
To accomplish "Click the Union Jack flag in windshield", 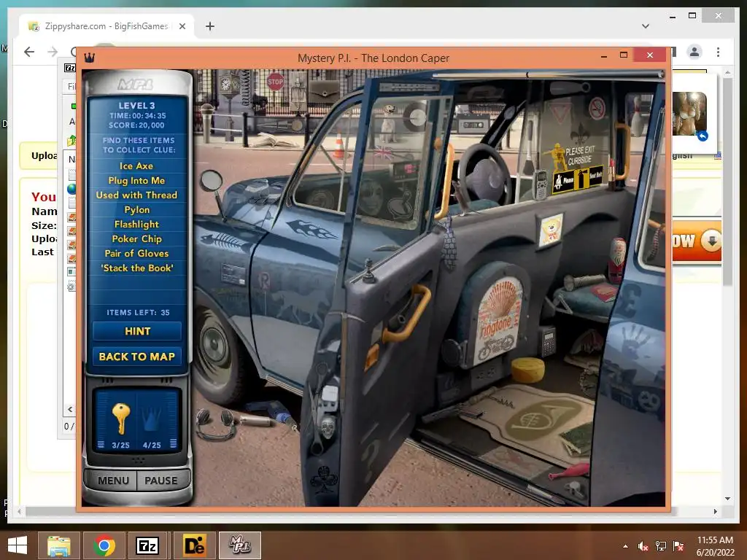I will click(x=384, y=153).
